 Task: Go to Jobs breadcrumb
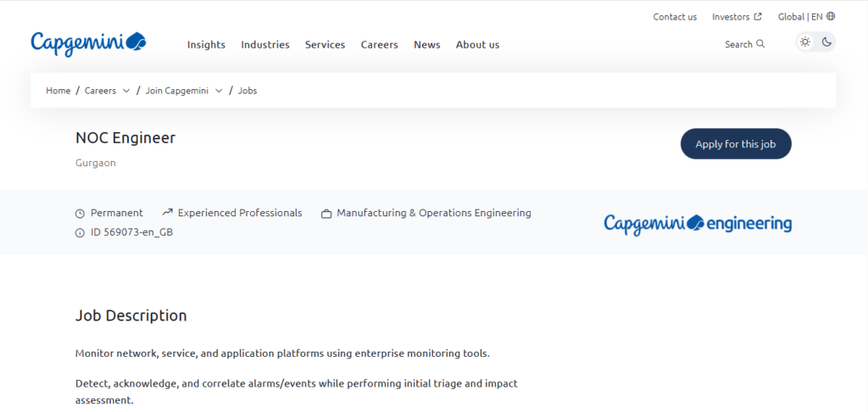click(248, 91)
